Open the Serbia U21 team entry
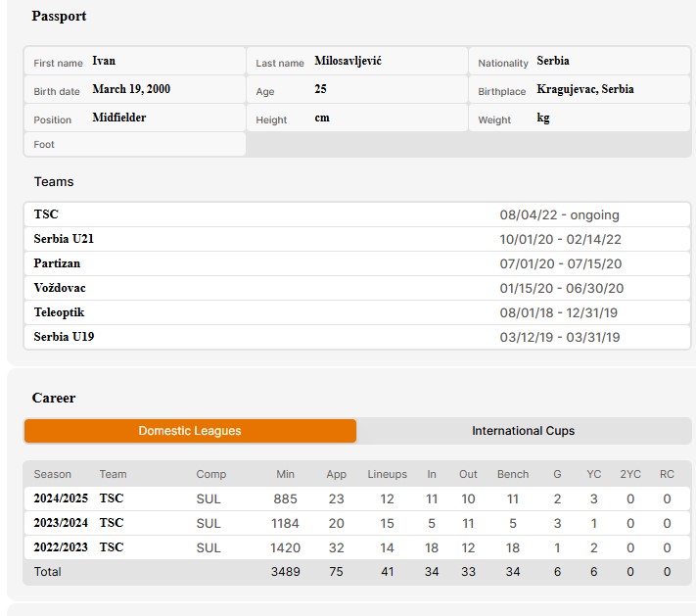The height and width of the screenshot is (616, 696). tap(357, 239)
